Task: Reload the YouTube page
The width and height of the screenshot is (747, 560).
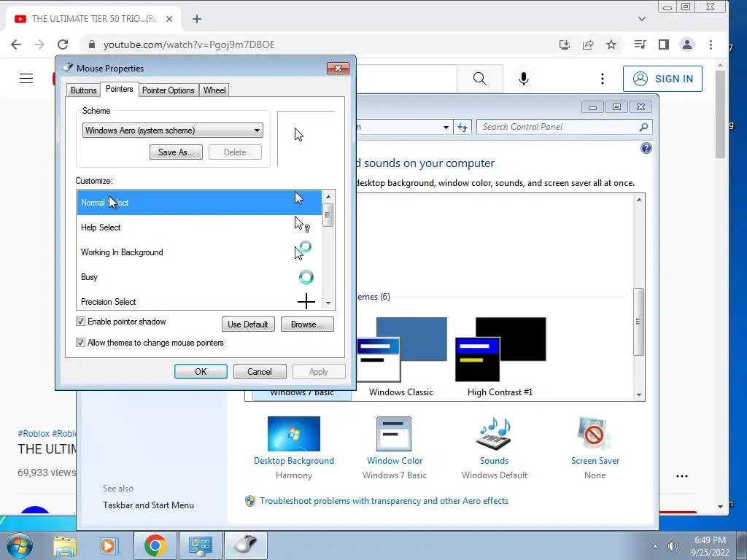Action: (63, 44)
